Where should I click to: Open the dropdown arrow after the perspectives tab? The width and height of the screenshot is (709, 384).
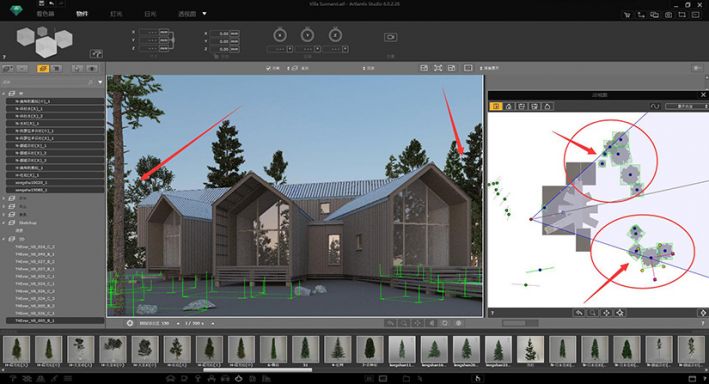pos(204,14)
